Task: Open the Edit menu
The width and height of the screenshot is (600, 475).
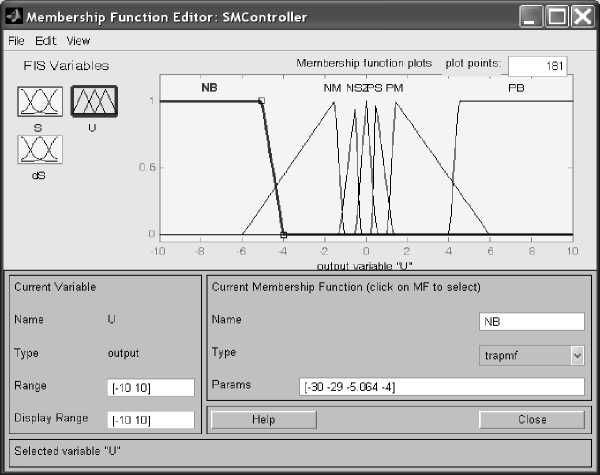Action: point(45,41)
